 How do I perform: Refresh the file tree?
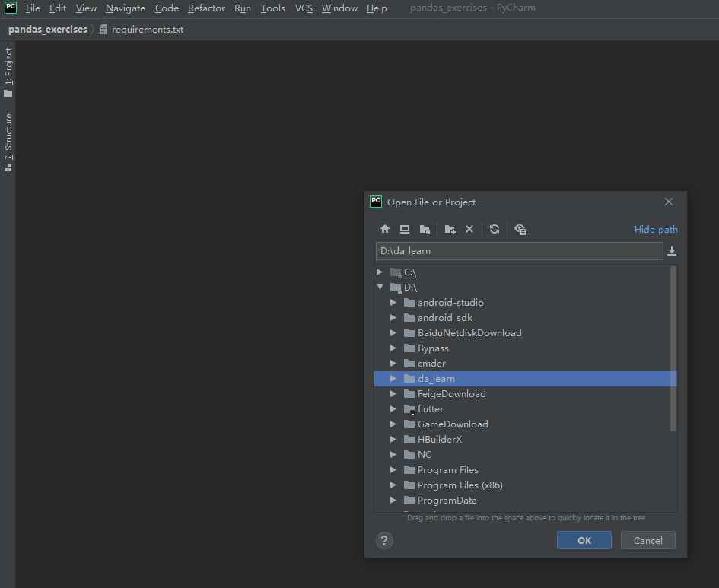(495, 229)
